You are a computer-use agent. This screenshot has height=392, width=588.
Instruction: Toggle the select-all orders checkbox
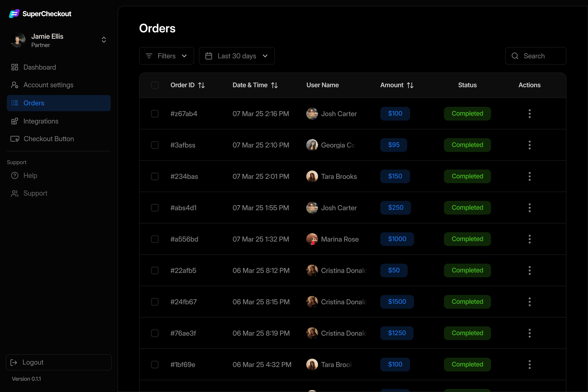tap(155, 85)
